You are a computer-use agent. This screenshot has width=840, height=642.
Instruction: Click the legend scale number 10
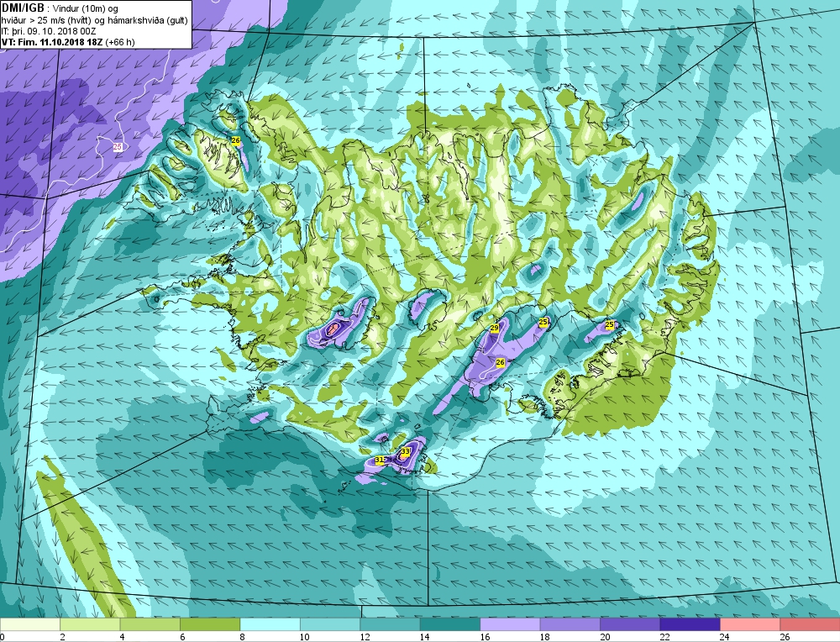click(305, 637)
